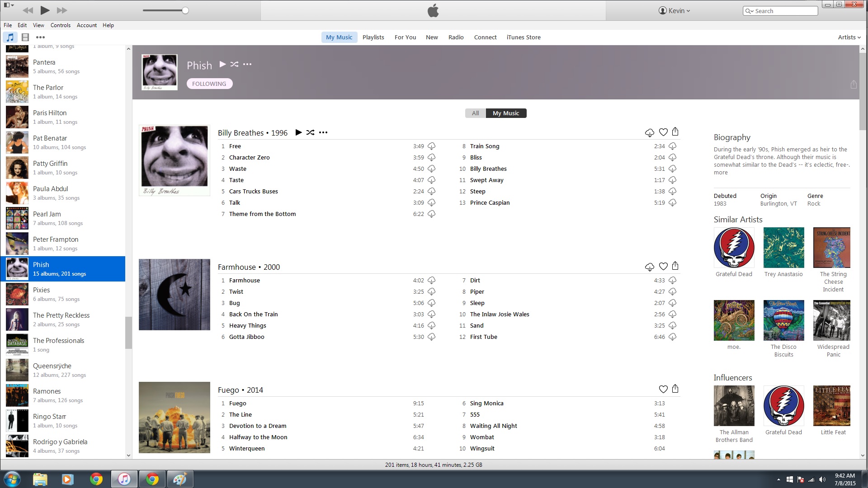Click the Music library note icon
Image resolution: width=868 pixels, height=488 pixels.
(x=10, y=38)
